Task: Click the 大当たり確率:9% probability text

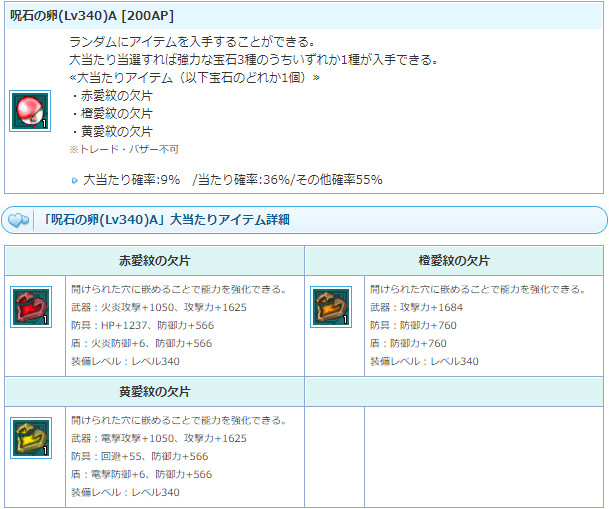Action: 132,180
